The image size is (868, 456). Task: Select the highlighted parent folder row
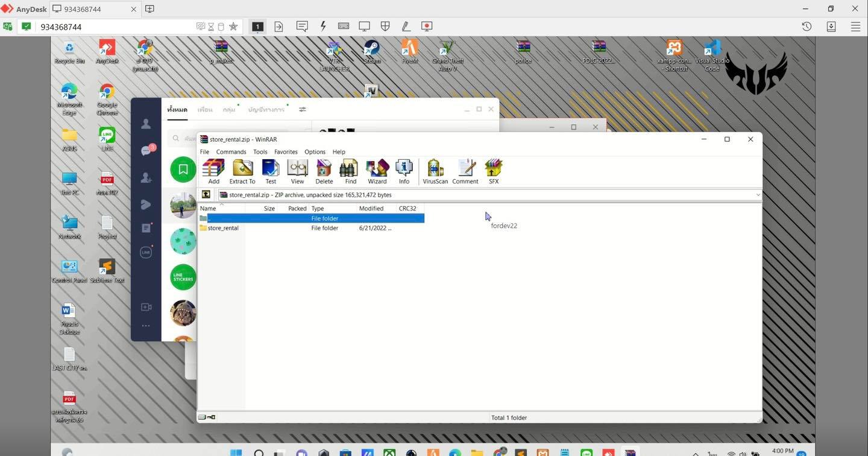(312, 218)
